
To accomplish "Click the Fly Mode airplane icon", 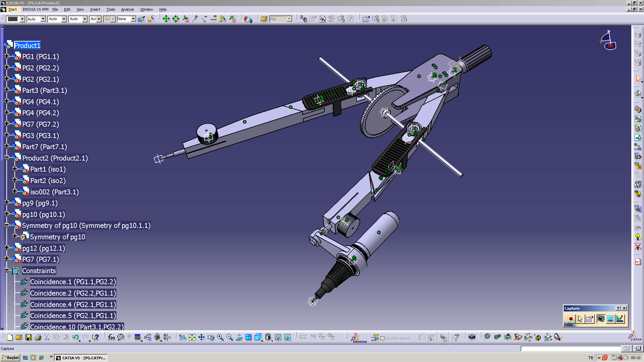I will 182,337.
